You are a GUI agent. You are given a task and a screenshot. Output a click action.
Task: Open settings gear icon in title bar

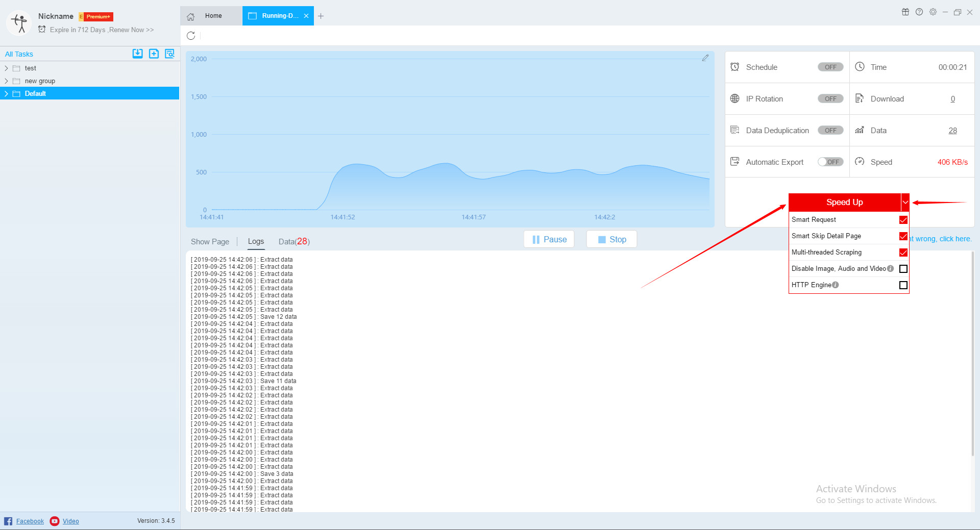(x=933, y=12)
